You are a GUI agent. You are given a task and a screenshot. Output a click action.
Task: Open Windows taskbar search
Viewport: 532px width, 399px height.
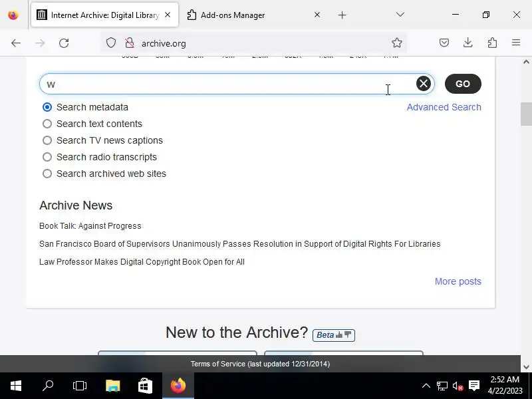click(48, 386)
